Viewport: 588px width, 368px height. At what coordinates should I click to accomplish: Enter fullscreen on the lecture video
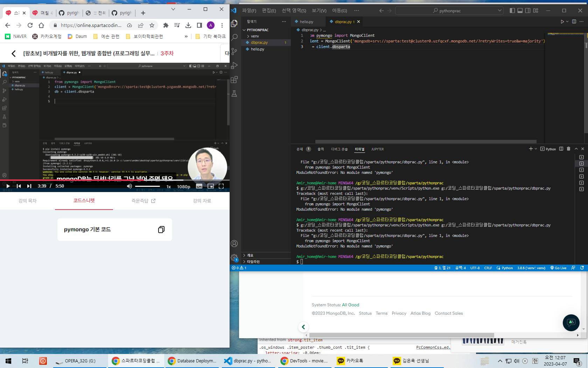point(221,186)
